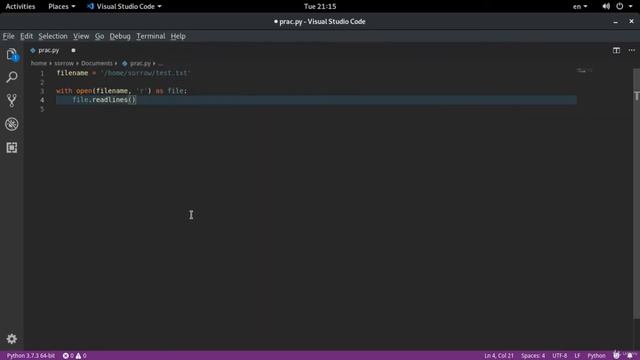Click line number 1 in gutter
Image resolution: width=640 pixels, height=360 pixels.
[42, 73]
